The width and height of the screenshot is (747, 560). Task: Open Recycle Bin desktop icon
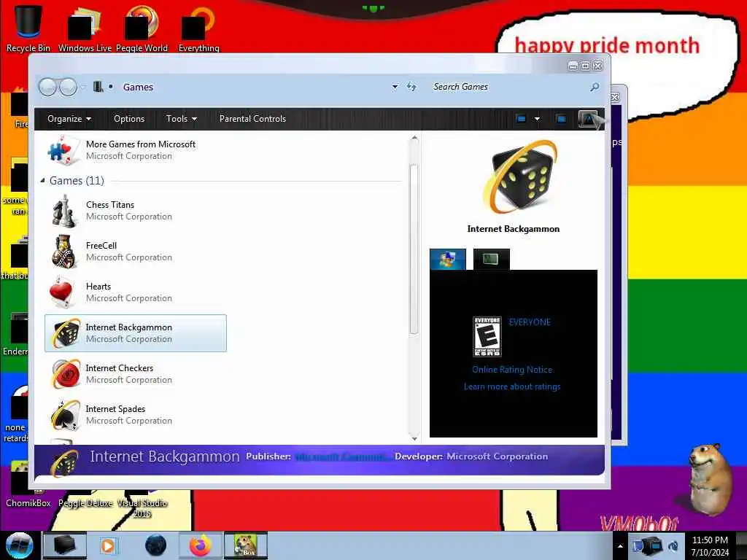click(28, 28)
